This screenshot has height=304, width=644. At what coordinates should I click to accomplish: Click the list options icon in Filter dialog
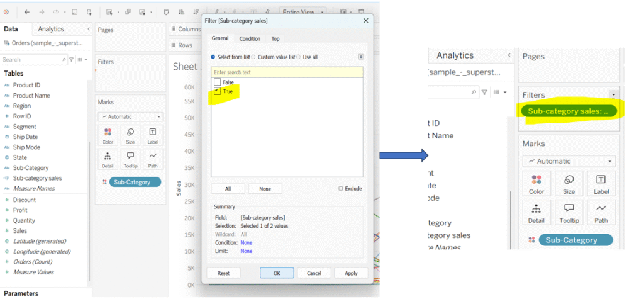point(361,57)
